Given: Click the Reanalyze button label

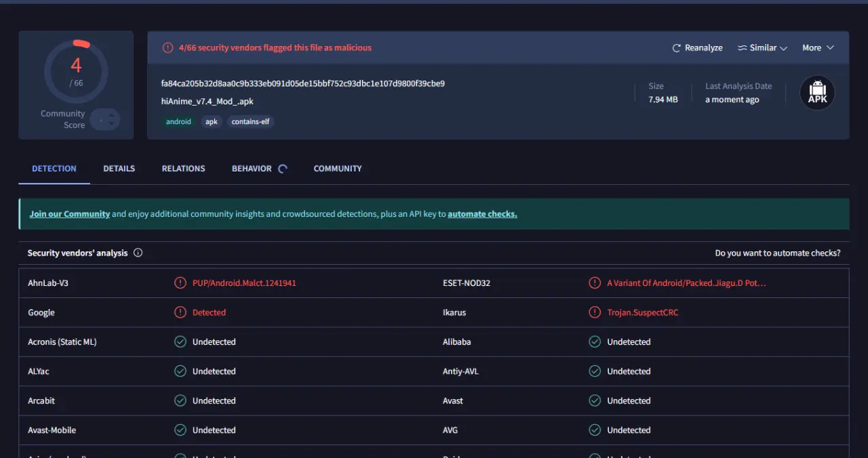Looking at the screenshot, I should [704, 48].
